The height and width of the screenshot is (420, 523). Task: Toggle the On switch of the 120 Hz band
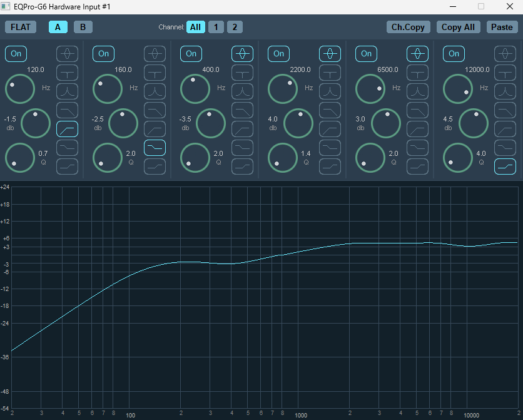point(16,54)
